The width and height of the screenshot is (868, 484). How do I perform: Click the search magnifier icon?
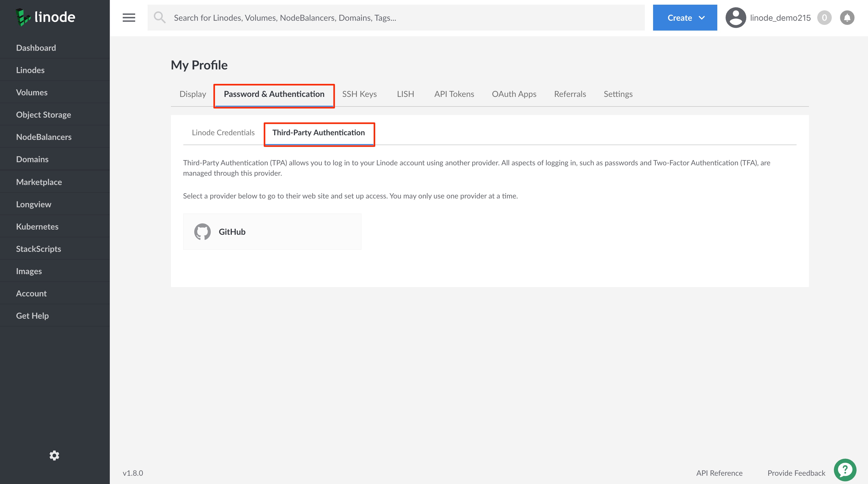[x=159, y=18]
